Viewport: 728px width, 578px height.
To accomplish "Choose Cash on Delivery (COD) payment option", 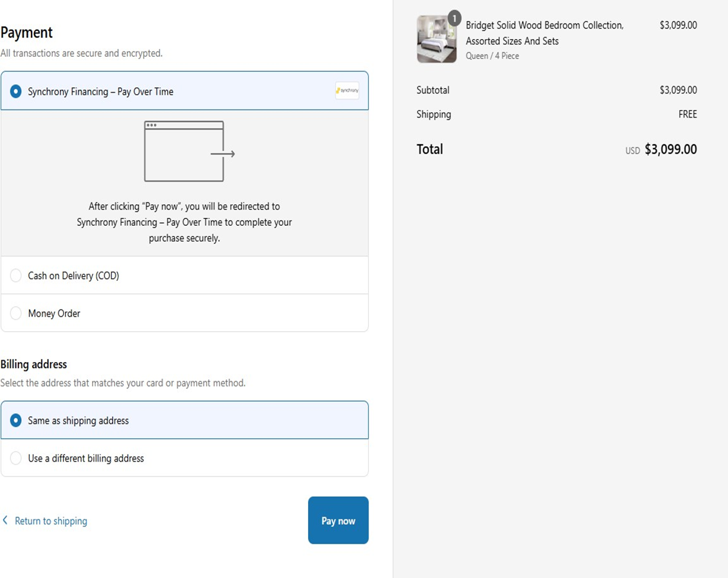I will 16,275.
